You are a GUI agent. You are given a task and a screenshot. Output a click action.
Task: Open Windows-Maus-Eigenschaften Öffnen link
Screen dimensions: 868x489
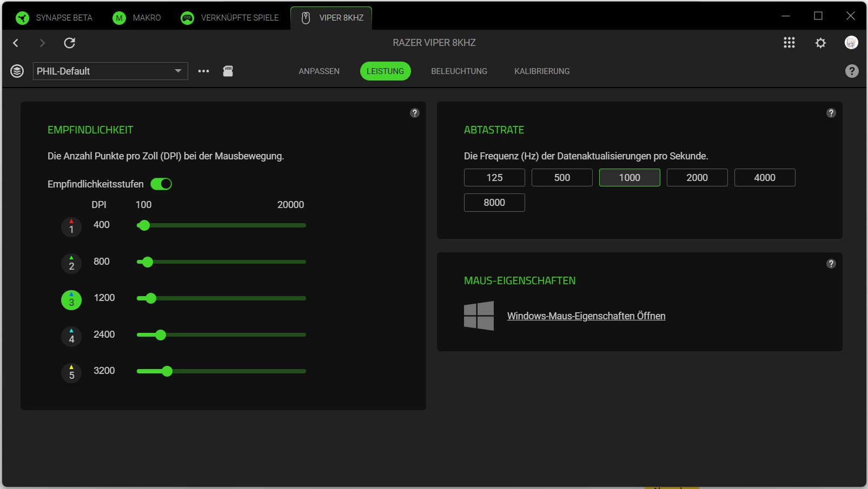tap(586, 316)
